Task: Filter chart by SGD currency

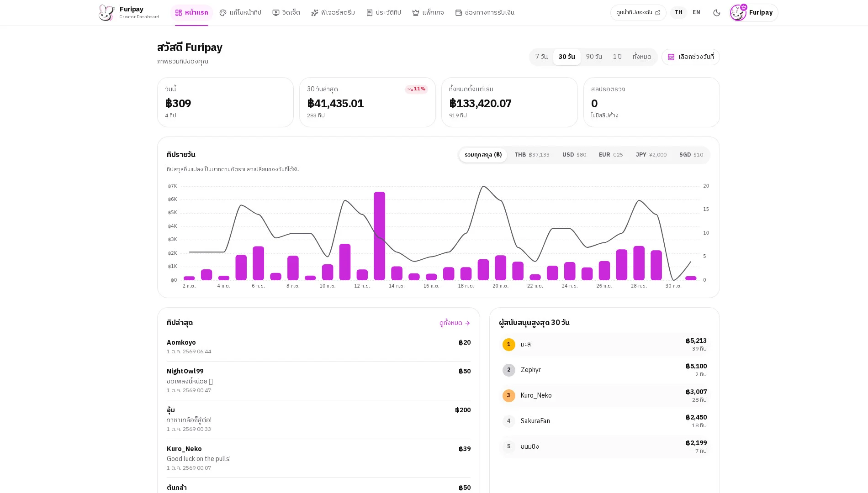Action: [691, 155]
